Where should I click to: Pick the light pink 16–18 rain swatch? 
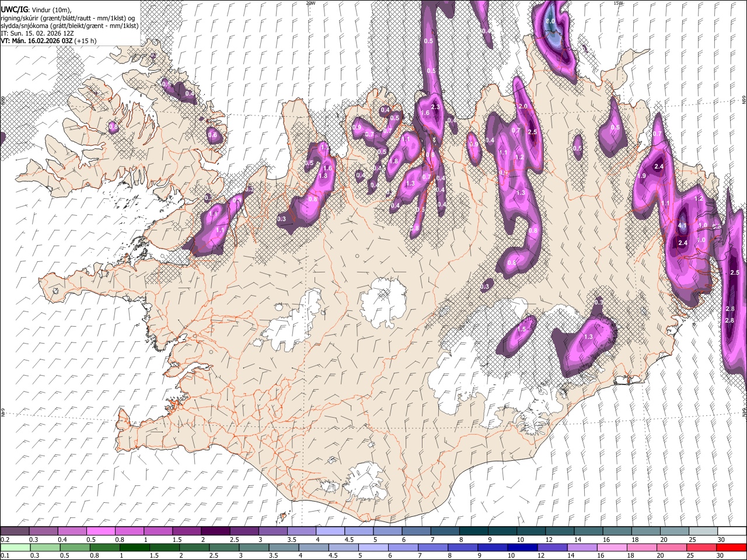(612, 547)
